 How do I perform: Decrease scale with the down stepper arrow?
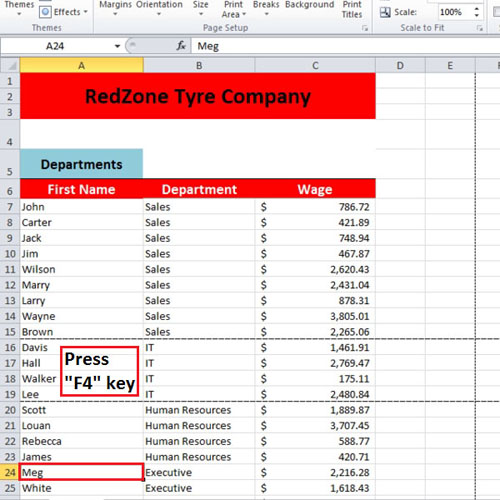(477, 16)
